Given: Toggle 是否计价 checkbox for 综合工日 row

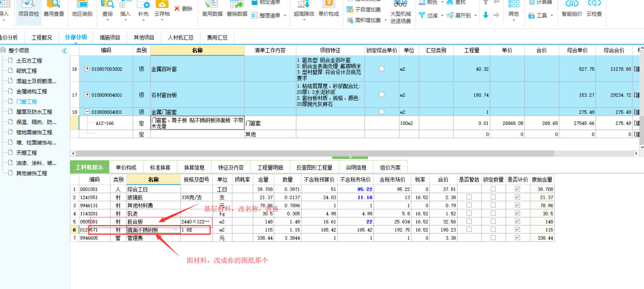Looking at the screenshot, I should coord(517,189).
